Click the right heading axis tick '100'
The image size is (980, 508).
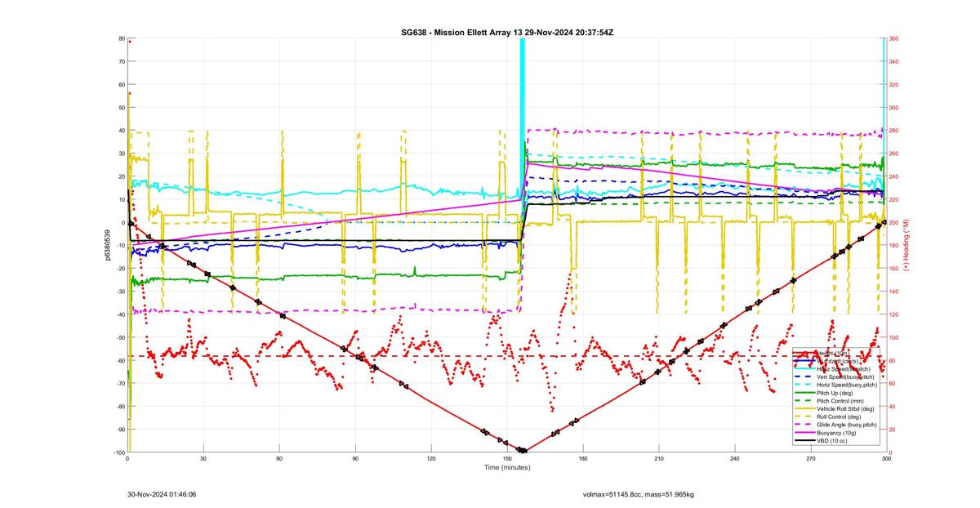(894, 337)
